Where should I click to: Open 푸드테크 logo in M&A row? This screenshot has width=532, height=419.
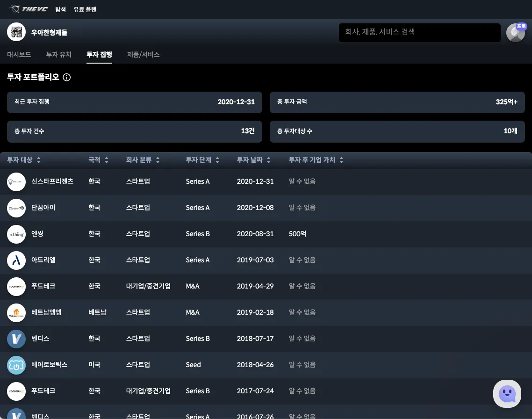pyautogui.click(x=16, y=286)
